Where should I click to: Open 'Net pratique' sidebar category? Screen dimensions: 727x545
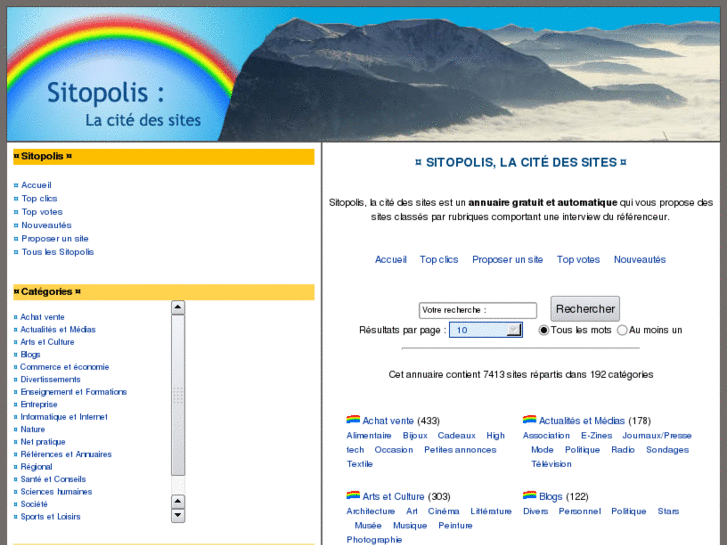pyautogui.click(x=43, y=442)
